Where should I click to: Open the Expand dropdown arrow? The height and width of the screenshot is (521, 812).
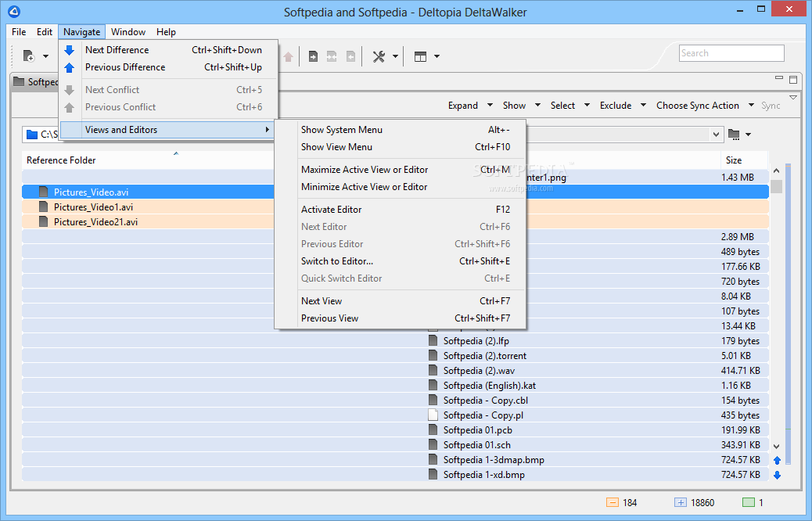[x=490, y=105]
